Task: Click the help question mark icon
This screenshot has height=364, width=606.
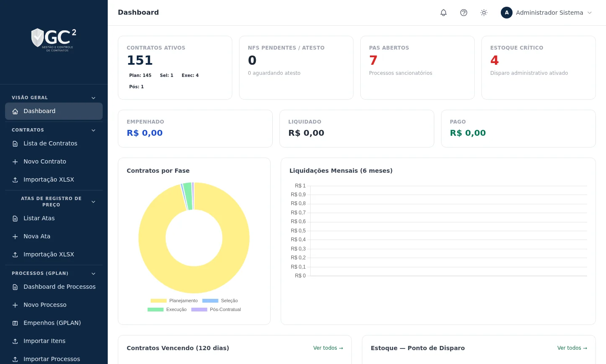Action: click(x=464, y=13)
